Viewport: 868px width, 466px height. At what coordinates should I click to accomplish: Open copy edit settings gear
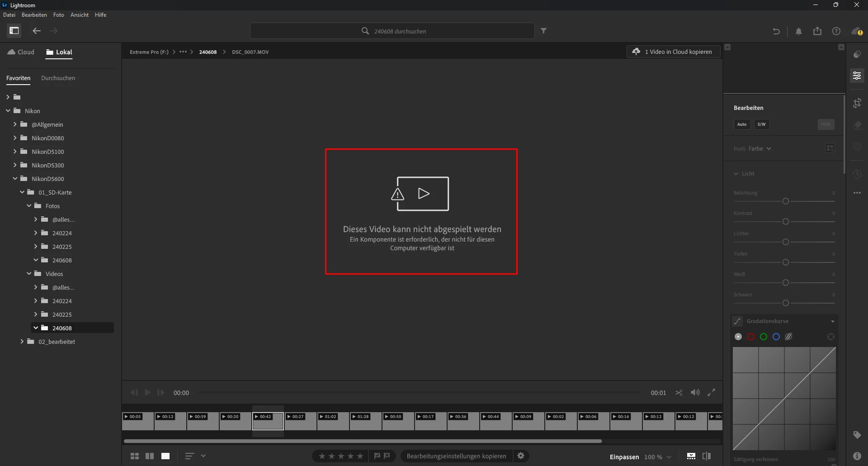coord(521,456)
